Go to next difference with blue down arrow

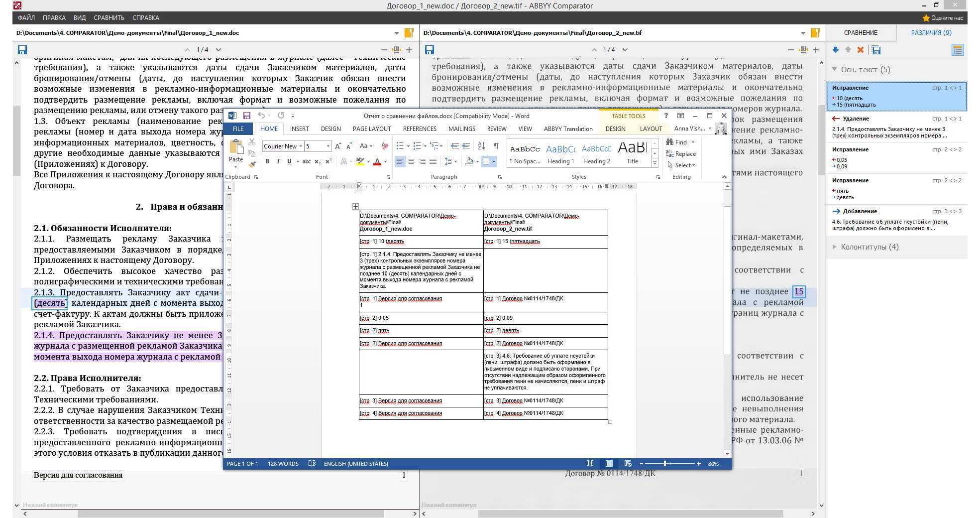pyautogui.click(x=835, y=50)
